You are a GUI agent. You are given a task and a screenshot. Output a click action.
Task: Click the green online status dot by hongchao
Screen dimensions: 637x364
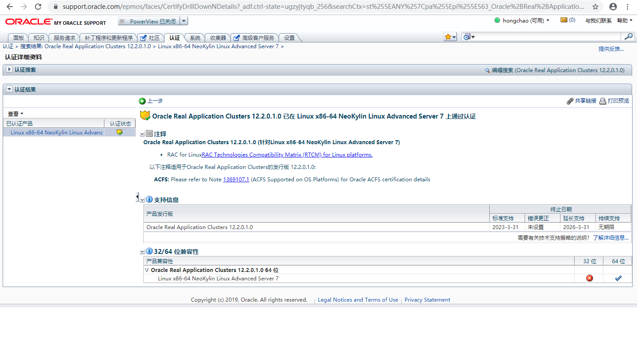(497, 20)
